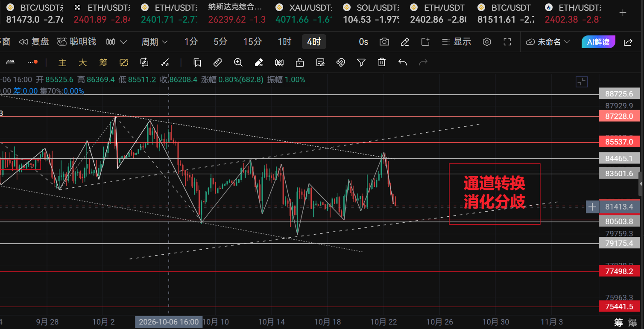Take a chart snapshot with the camera icon

384,42
